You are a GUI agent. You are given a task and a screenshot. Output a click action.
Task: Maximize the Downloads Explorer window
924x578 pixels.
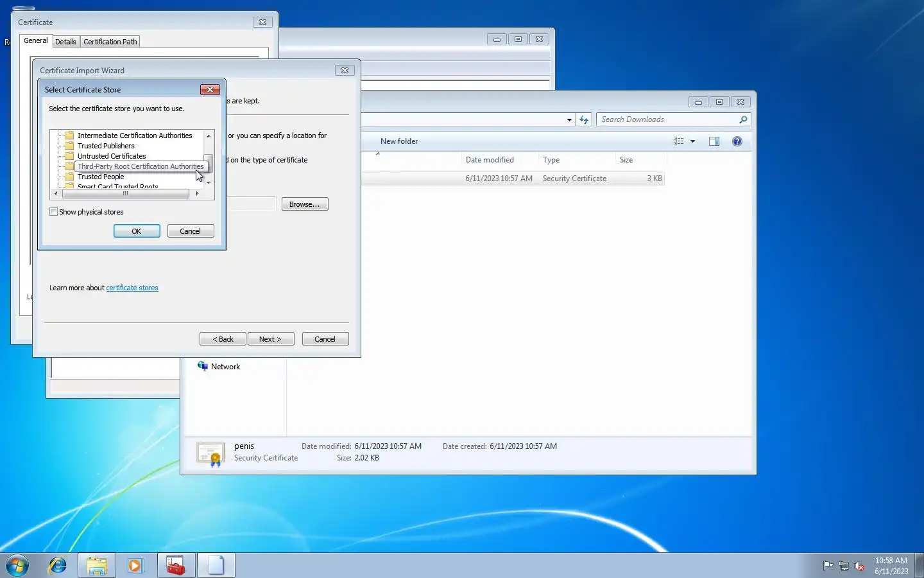pyautogui.click(x=719, y=102)
